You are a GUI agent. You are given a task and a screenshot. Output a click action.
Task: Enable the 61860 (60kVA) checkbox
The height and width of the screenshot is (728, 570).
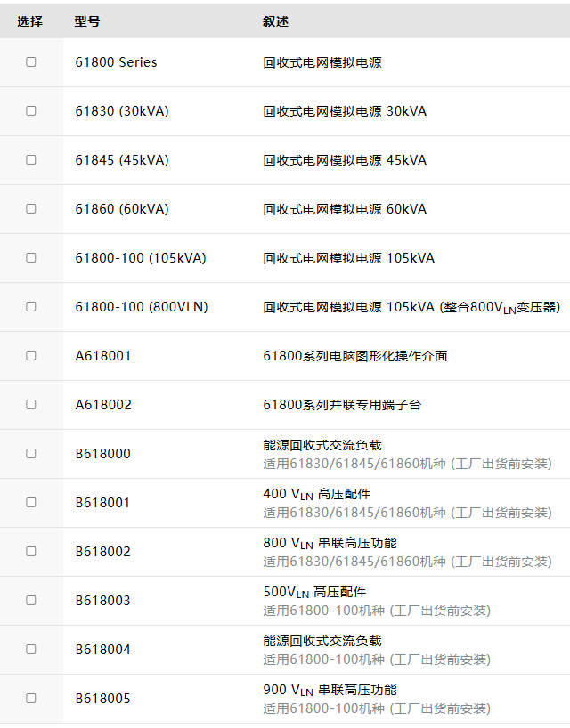click(30, 208)
